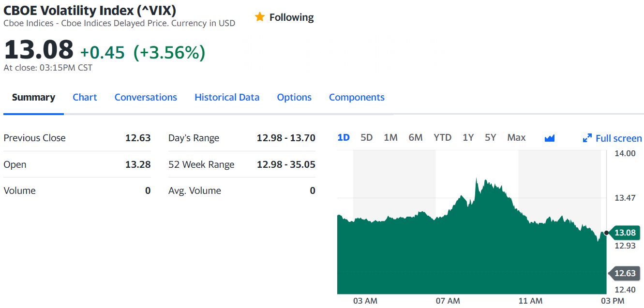The height and width of the screenshot is (308, 644).
Task: Click the Cboe Indices Delayed Price subtitle
Action: coord(120,23)
